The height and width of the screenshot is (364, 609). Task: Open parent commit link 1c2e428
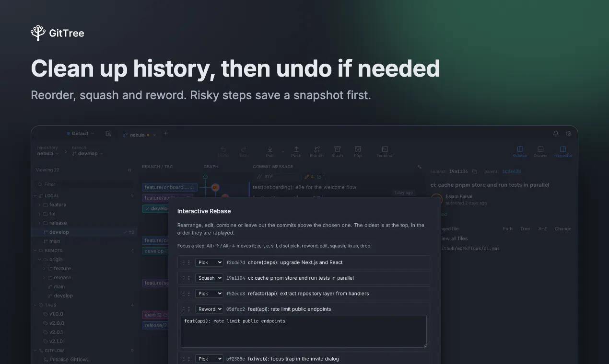pos(511,171)
